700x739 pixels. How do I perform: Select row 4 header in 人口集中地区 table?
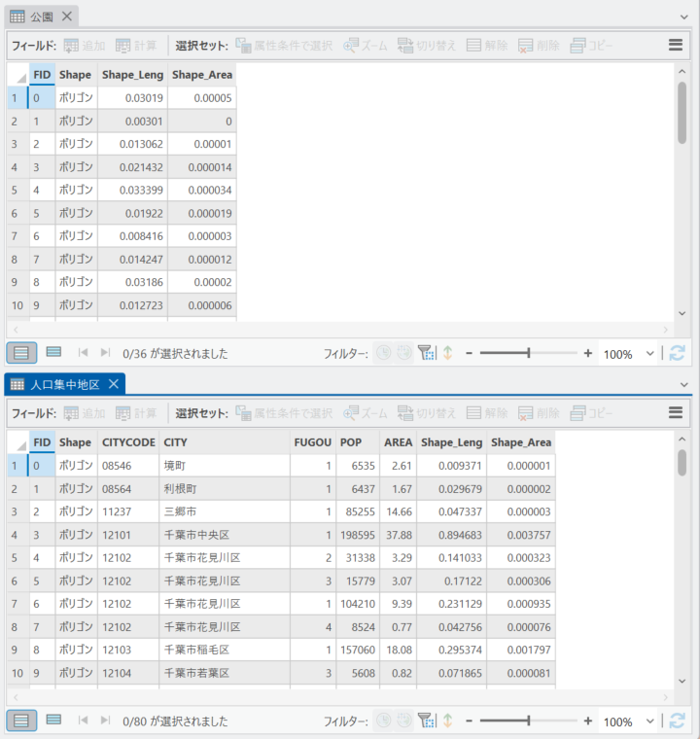(15, 535)
